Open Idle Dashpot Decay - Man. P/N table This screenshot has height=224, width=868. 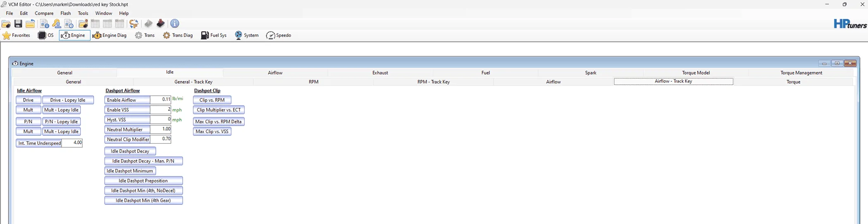pos(143,161)
